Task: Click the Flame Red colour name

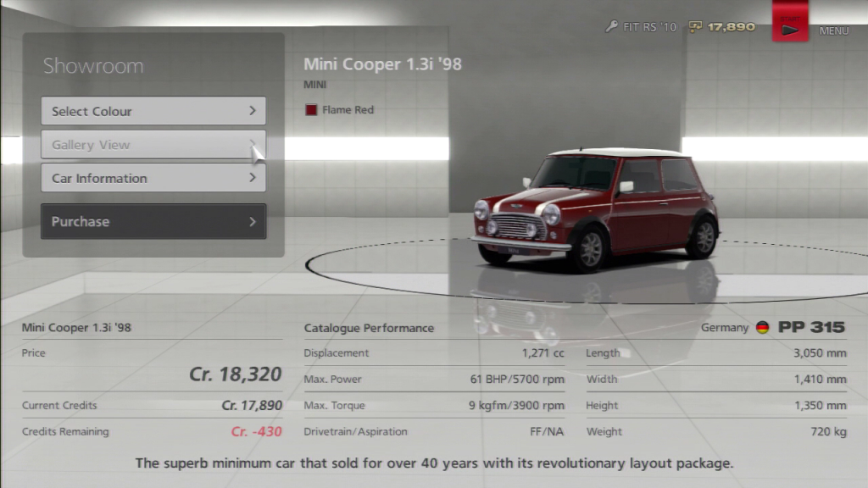Action: (x=348, y=109)
